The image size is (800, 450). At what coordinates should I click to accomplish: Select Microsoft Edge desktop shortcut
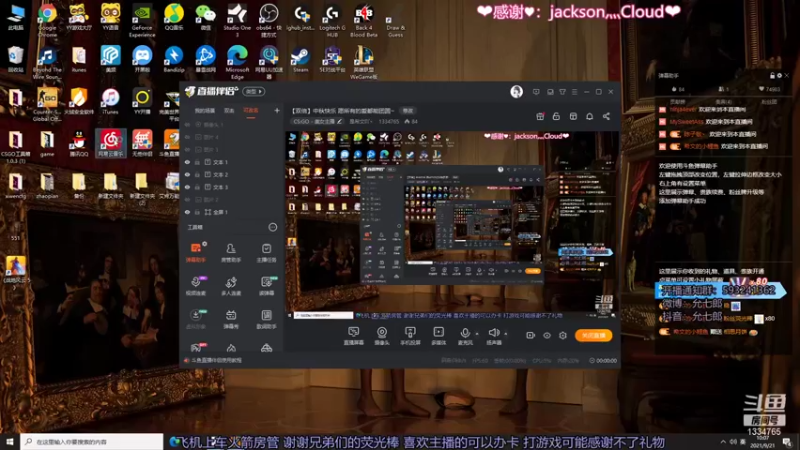point(237,62)
